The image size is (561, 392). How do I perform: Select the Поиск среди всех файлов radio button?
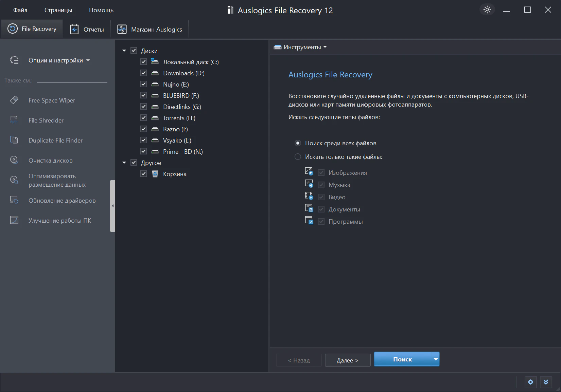[x=298, y=143]
